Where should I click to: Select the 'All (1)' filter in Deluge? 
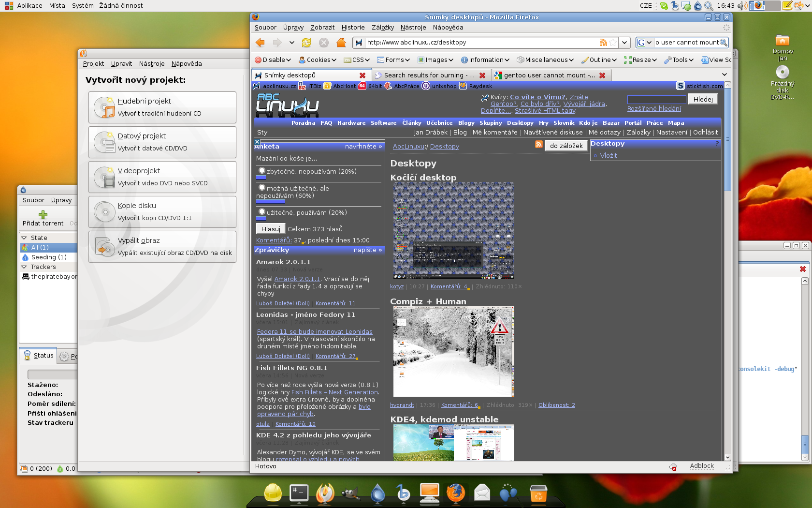(48, 248)
